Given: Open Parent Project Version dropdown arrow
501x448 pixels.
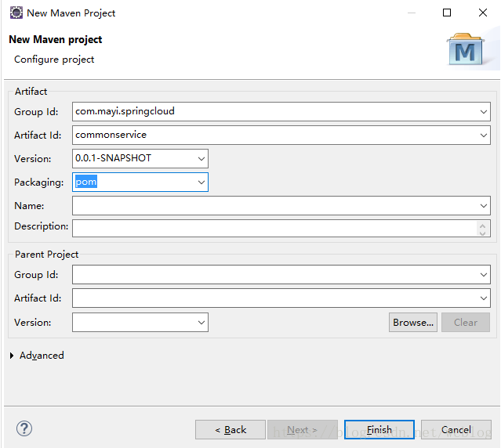Looking at the screenshot, I should point(201,322).
